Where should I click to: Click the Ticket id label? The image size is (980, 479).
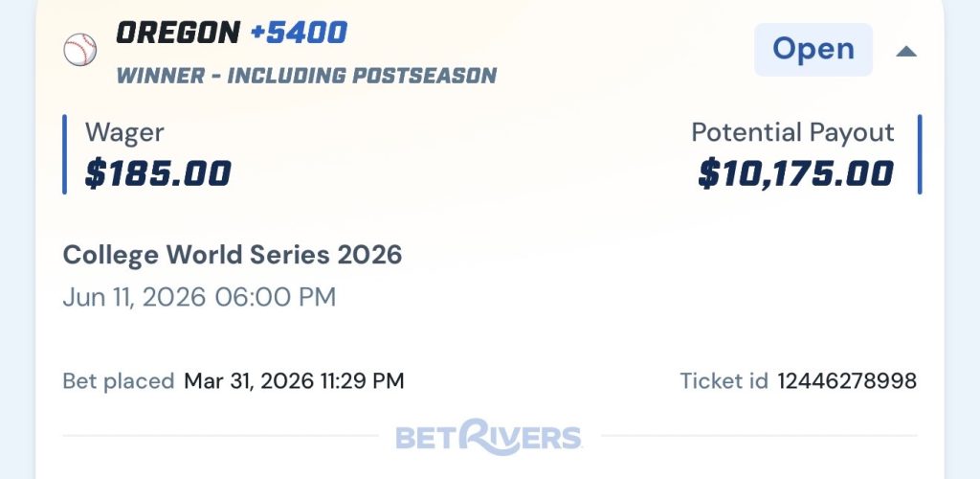[724, 381]
